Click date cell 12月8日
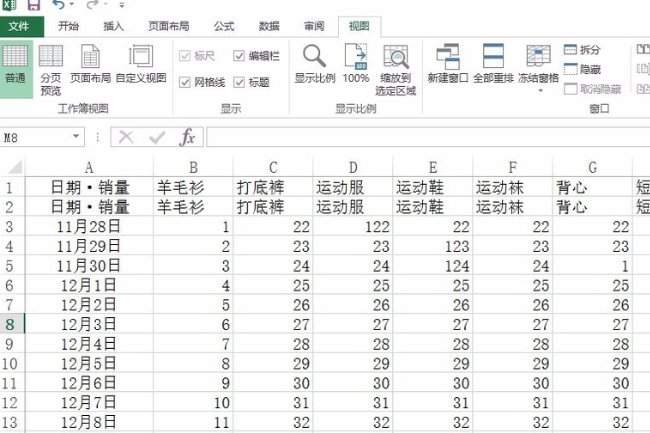The width and height of the screenshot is (650, 433). point(89,422)
